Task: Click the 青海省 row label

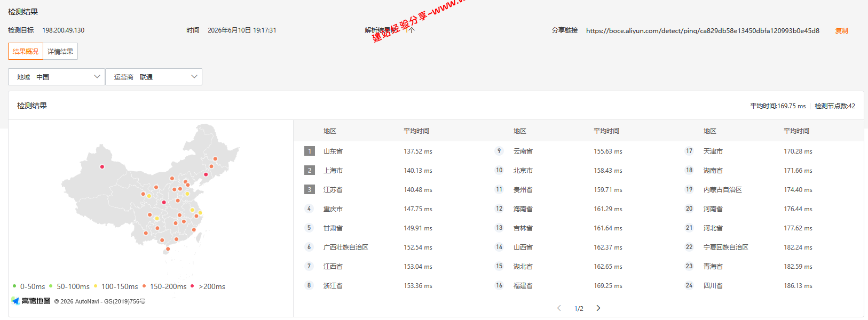Action: (x=713, y=267)
